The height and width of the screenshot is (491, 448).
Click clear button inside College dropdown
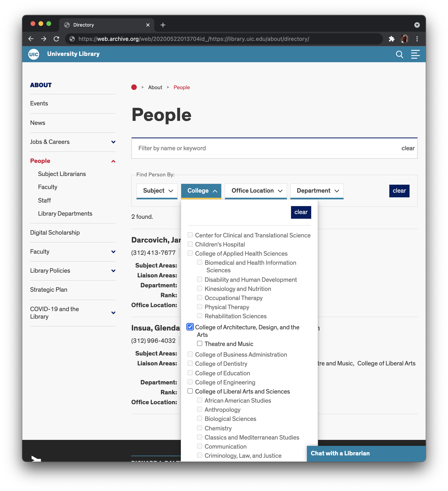click(x=301, y=212)
